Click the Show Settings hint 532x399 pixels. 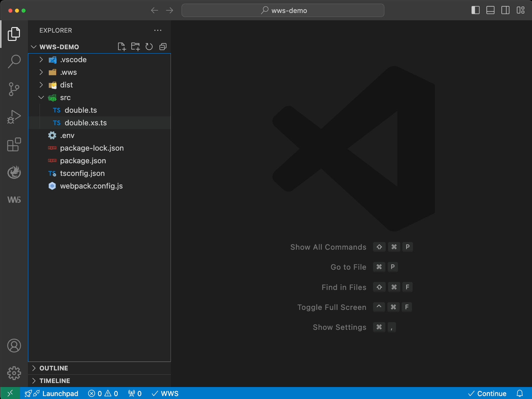(339, 327)
